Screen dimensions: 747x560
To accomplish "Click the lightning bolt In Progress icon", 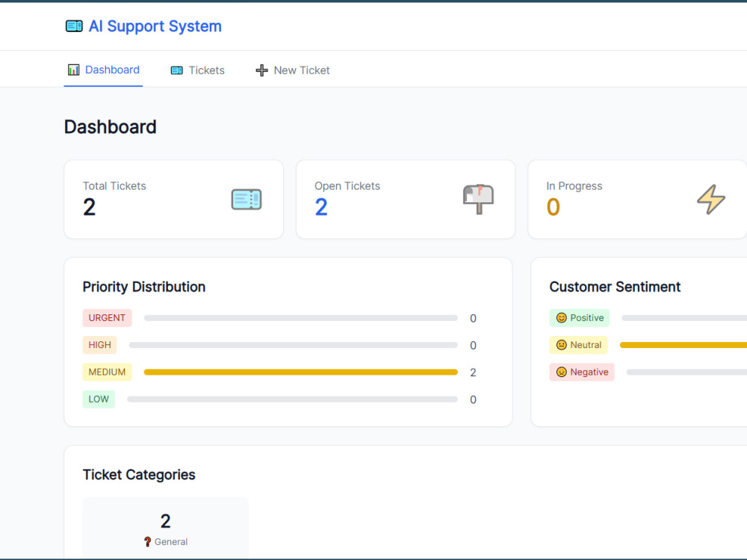I will tap(711, 199).
